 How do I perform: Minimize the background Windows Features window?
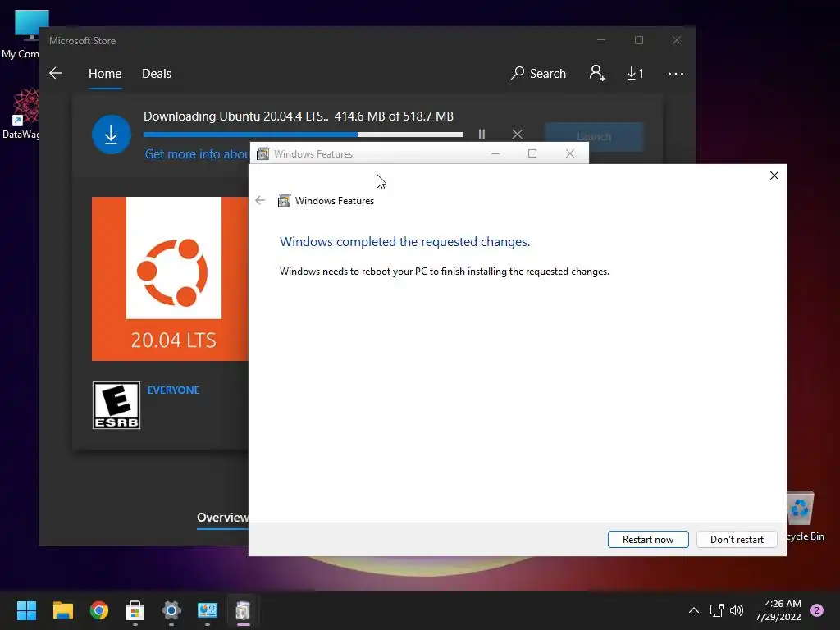click(495, 153)
